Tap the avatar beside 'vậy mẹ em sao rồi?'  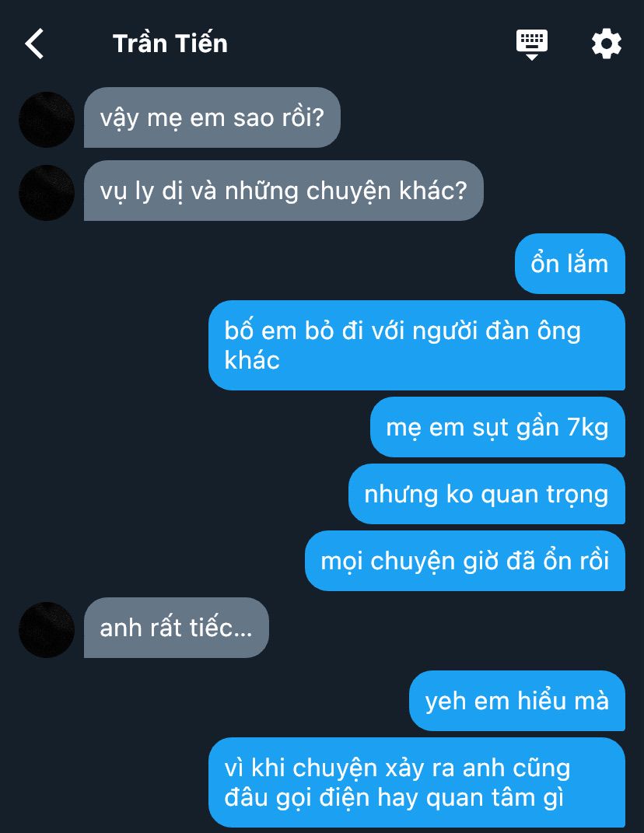47,120
